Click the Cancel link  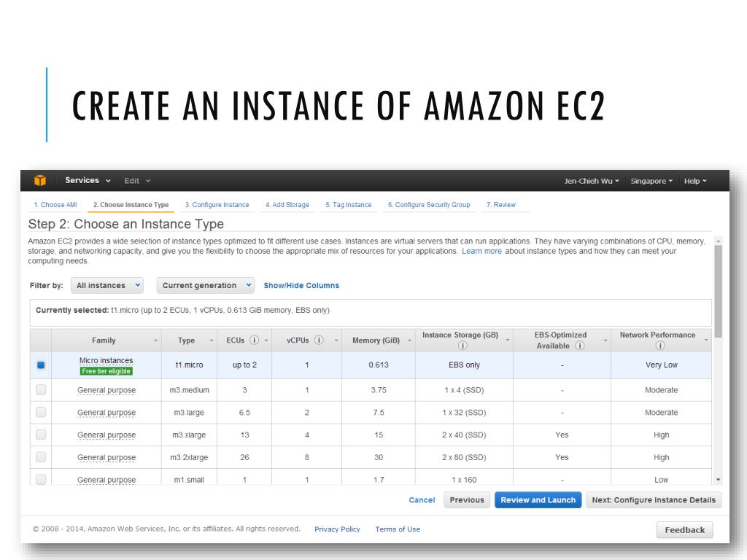coord(422,500)
